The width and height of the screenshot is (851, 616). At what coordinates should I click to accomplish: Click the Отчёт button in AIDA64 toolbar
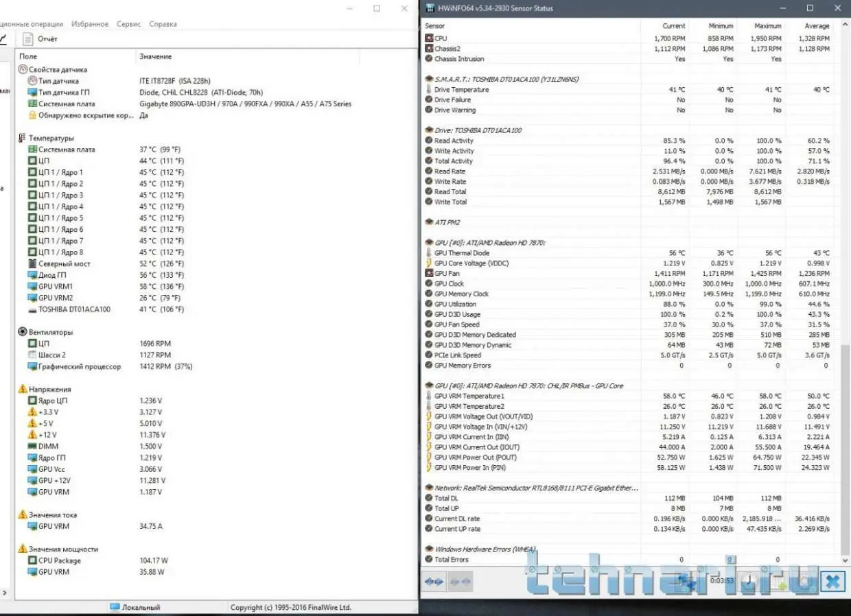coord(40,39)
